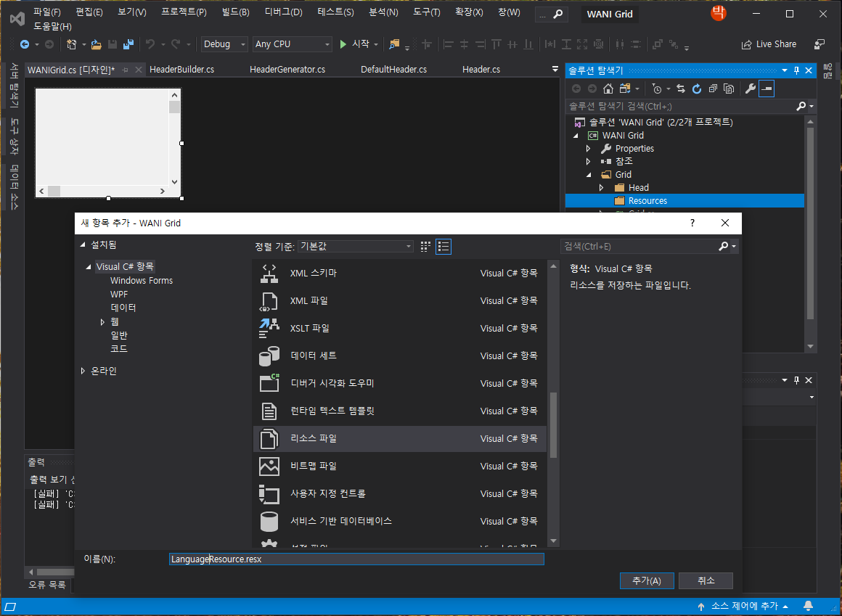
Task: Select the XML 스키마 template
Action: (x=399, y=273)
